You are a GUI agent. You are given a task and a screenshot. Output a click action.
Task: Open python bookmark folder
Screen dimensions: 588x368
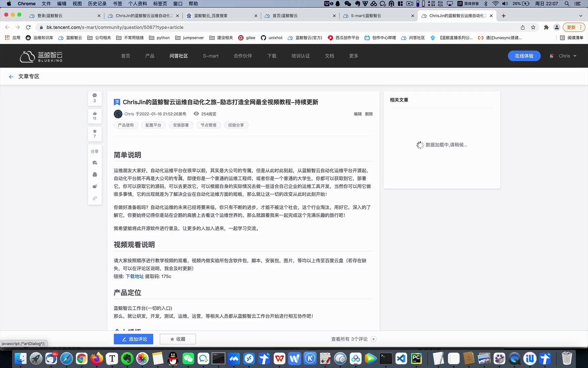pyautogui.click(x=159, y=38)
